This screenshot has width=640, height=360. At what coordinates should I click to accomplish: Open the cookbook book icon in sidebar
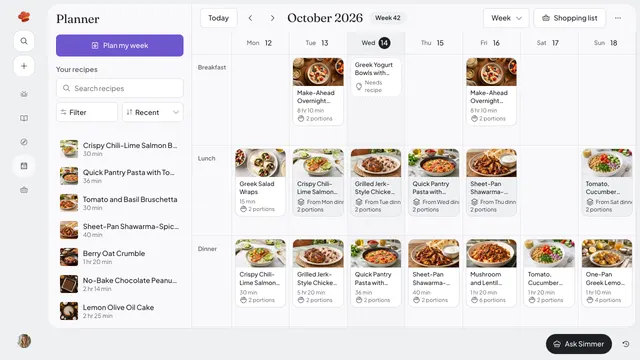point(24,118)
